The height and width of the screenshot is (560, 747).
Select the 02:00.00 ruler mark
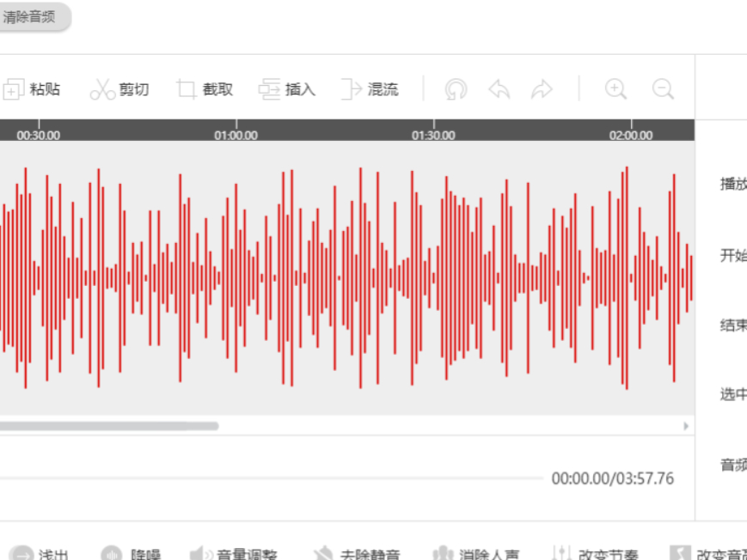pyautogui.click(x=631, y=135)
